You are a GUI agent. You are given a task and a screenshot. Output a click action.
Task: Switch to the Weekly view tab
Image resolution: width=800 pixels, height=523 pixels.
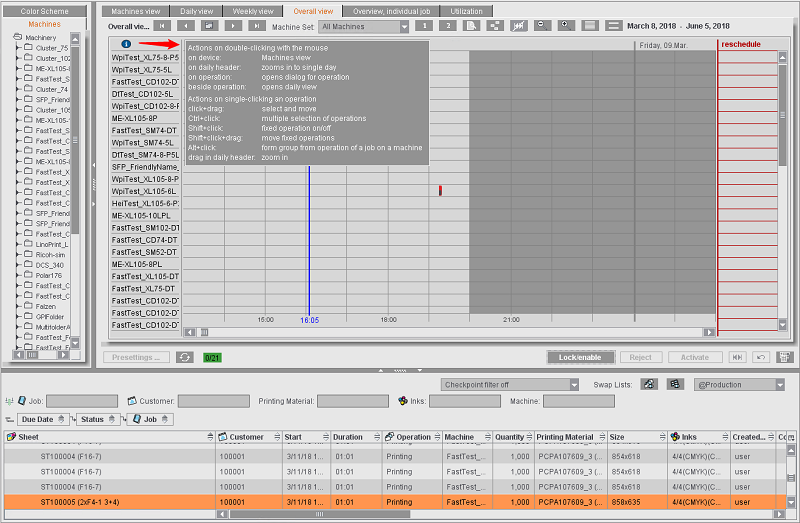coord(253,11)
